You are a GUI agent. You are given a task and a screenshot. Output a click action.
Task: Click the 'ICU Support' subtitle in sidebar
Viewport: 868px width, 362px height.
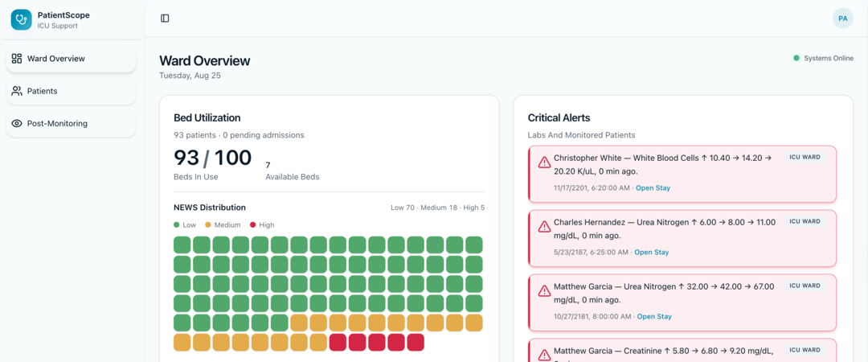(x=58, y=26)
